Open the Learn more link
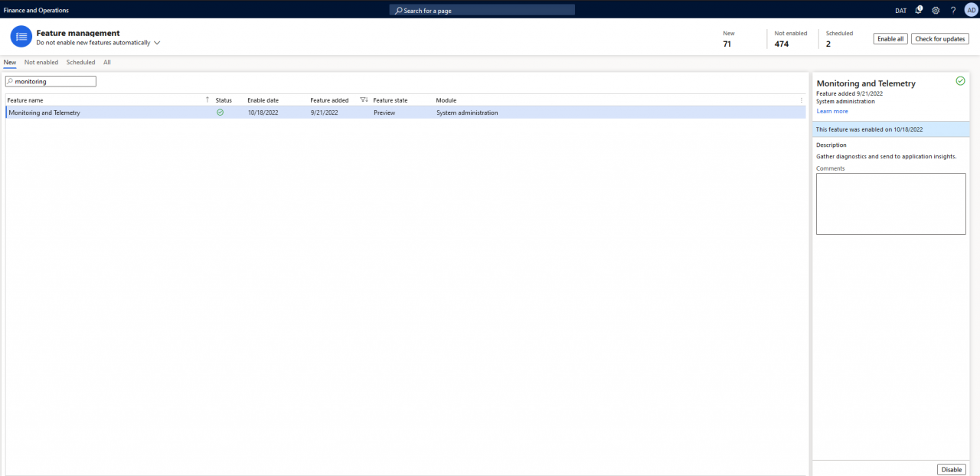The width and height of the screenshot is (980, 476). 831,111
